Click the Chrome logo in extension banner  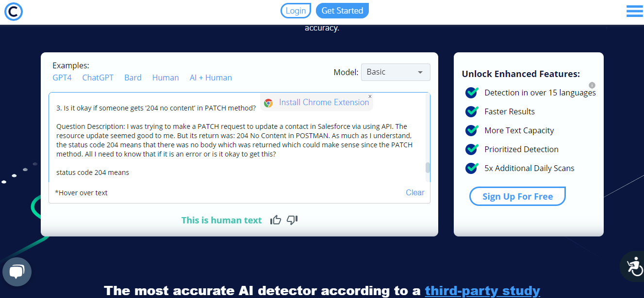(268, 103)
